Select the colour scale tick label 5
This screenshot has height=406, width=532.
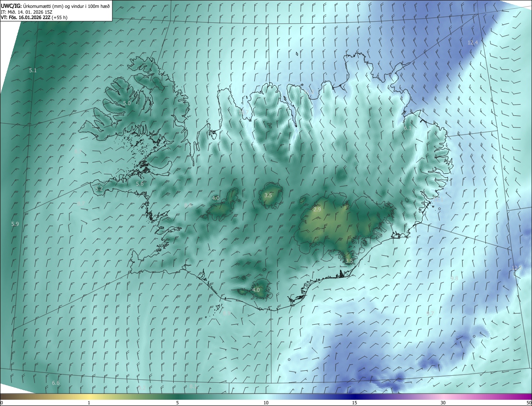click(177, 403)
